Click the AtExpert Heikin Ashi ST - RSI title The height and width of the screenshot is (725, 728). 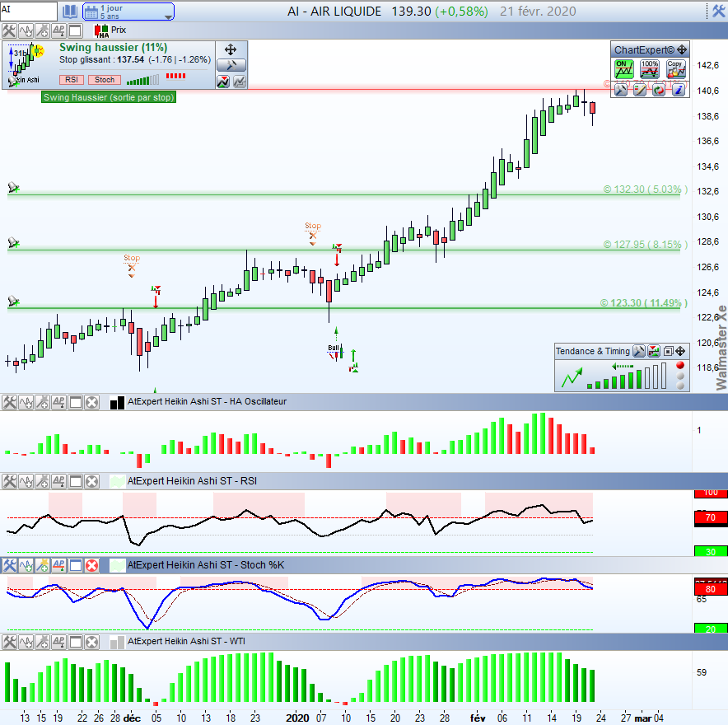click(x=192, y=480)
